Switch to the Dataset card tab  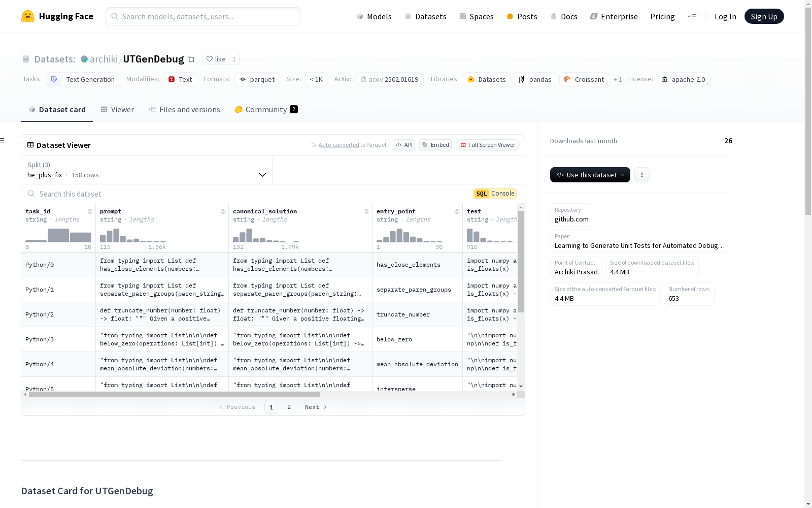pyautogui.click(x=57, y=110)
